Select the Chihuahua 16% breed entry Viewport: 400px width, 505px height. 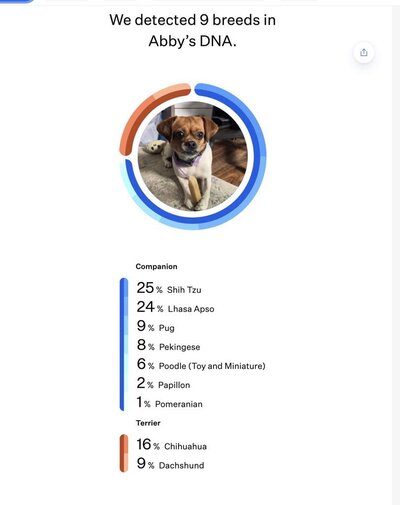tap(172, 445)
